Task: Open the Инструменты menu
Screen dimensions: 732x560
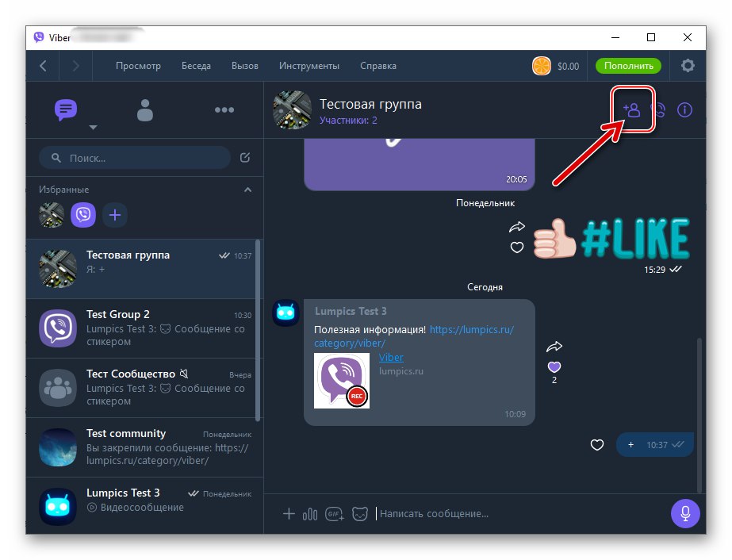Action: pyautogui.click(x=309, y=66)
